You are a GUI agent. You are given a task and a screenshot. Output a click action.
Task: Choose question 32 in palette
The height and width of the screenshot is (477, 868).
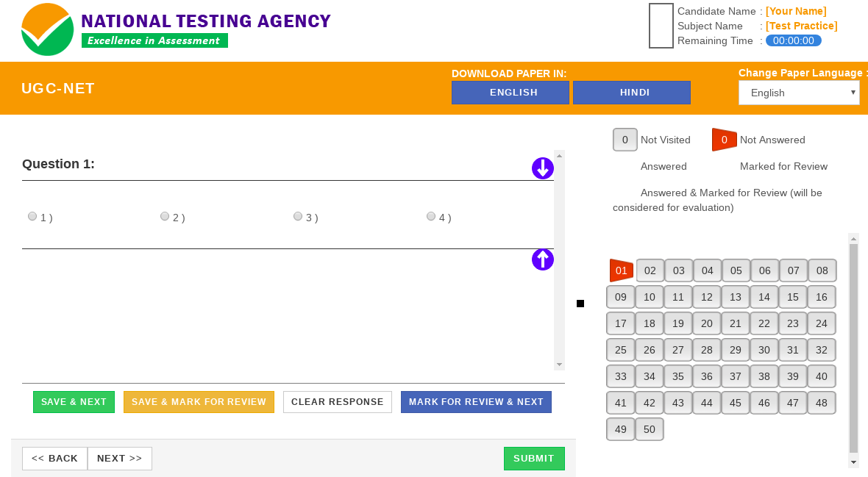(822, 350)
